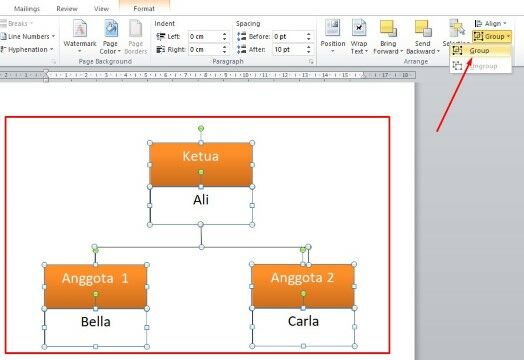This screenshot has height=360, width=524.
Task: Expand Bring Forward dropdown arrow
Action: (402, 51)
